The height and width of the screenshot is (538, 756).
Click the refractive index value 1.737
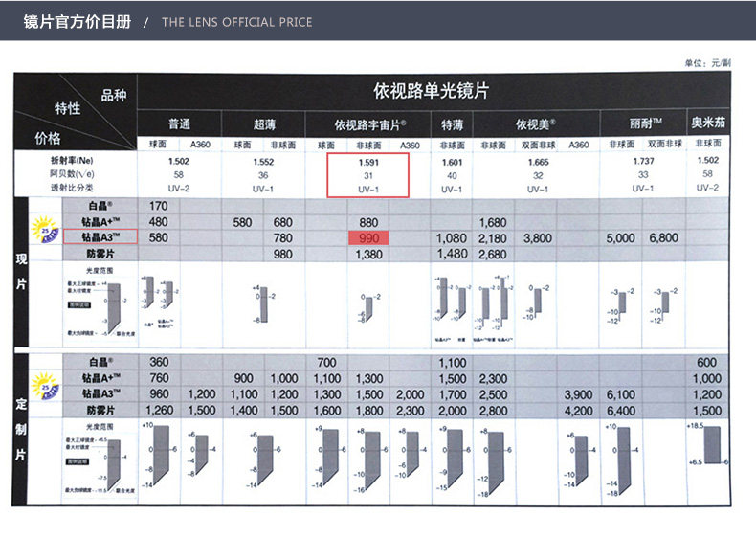[x=643, y=161]
